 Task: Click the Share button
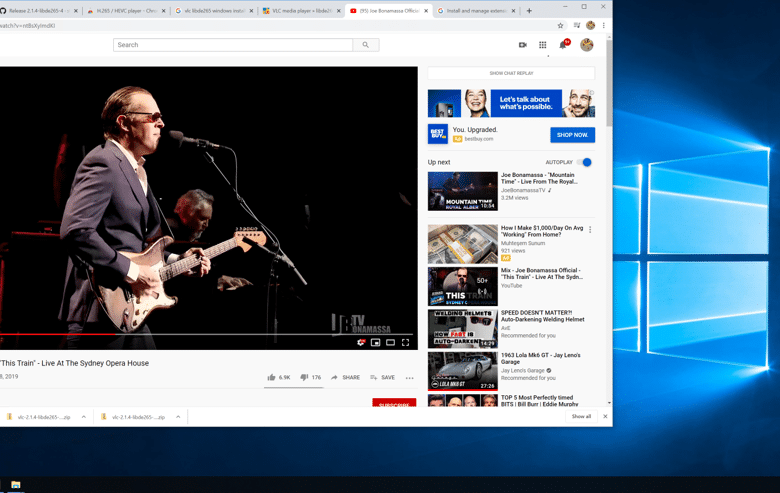(345, 378)
